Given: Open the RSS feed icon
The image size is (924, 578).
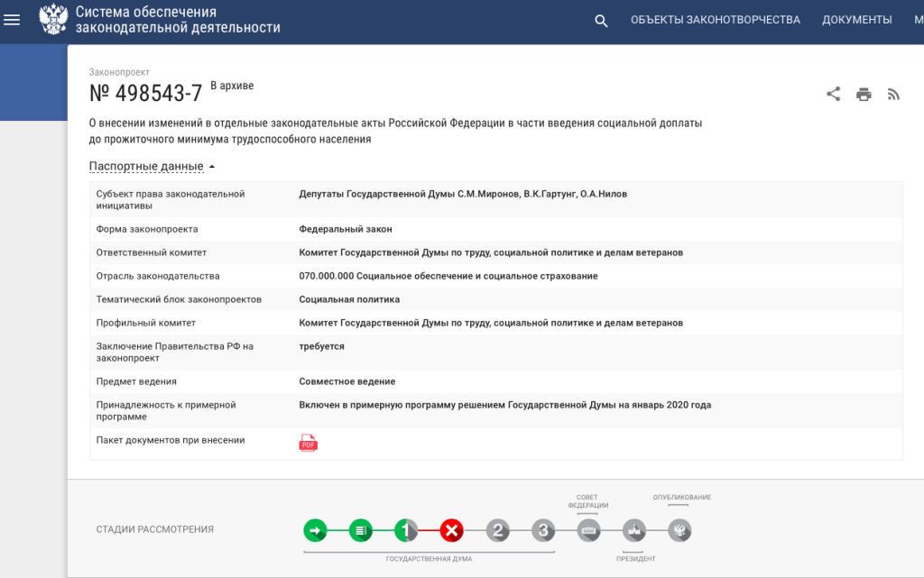Looking at the screenshot, I should (893, 94).
